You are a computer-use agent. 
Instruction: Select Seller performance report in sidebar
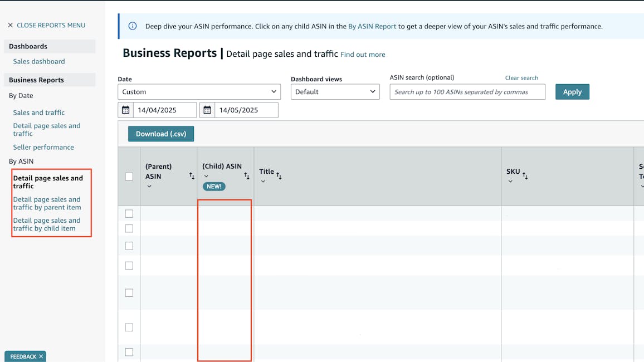(x=43, y=147)
